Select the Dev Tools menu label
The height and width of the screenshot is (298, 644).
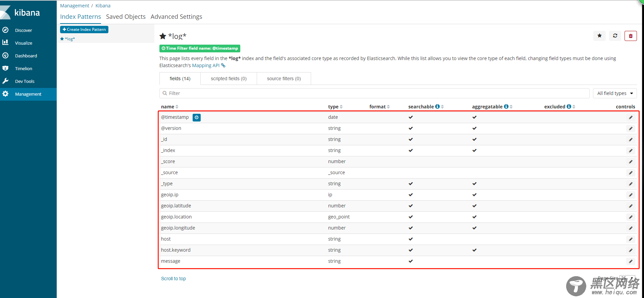[25, 81]
